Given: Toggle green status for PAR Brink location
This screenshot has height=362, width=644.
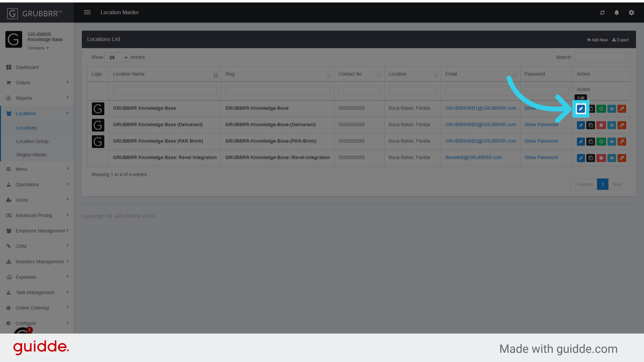Looking at the screenshot, I should point(601,141).
